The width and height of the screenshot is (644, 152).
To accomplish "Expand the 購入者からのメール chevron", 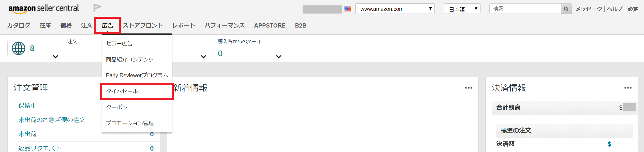I will 278,57.
